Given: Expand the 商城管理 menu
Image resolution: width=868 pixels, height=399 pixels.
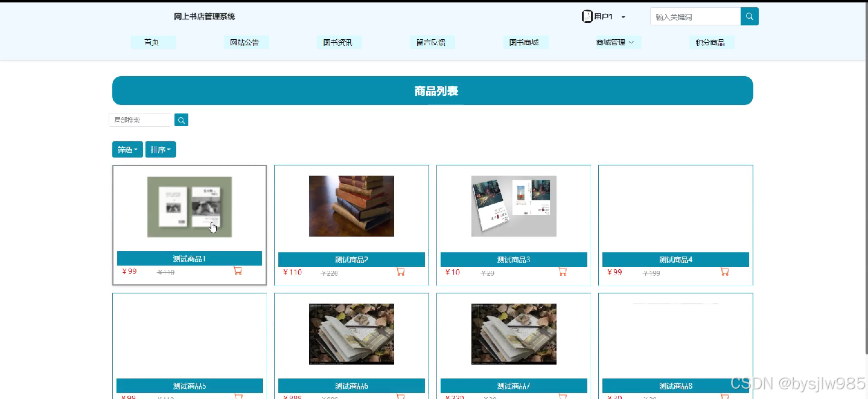Looking at the screenshot, I should pyautogui.click(x=618, y=42).
